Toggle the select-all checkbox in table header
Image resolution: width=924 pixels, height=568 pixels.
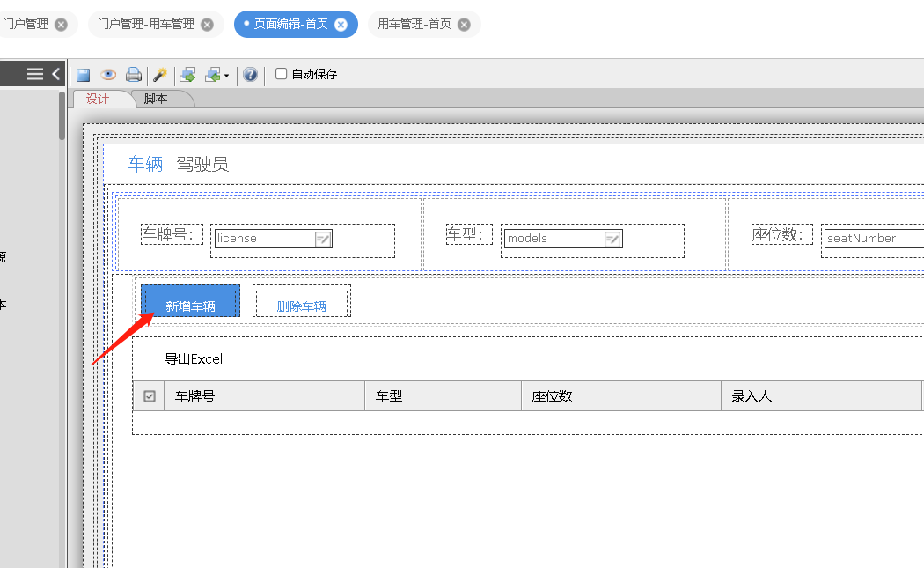(150, 395)
